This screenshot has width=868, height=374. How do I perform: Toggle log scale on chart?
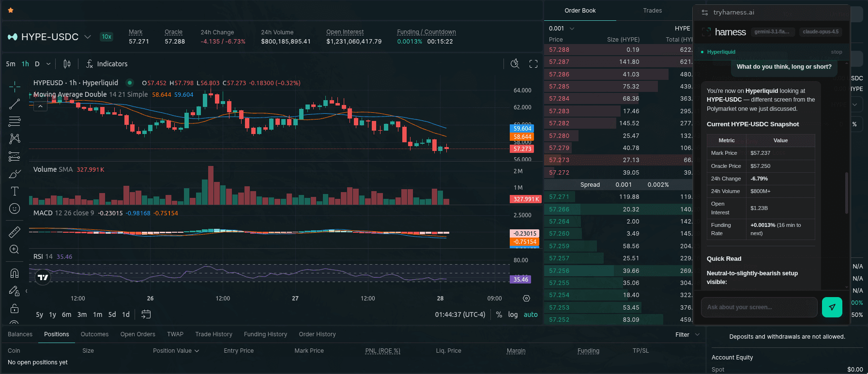click(513, 314)
